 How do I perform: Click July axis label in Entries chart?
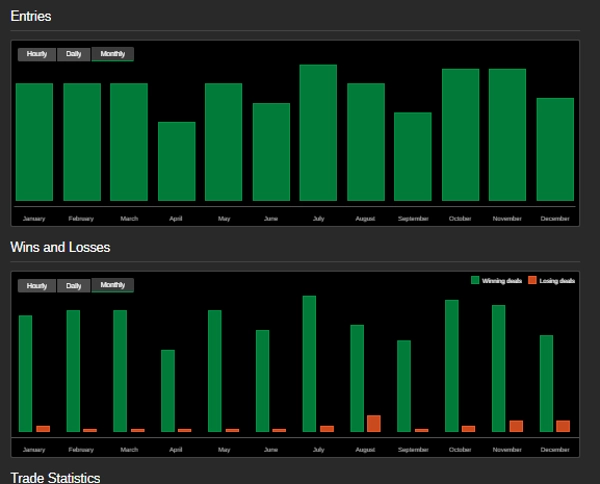318,219
